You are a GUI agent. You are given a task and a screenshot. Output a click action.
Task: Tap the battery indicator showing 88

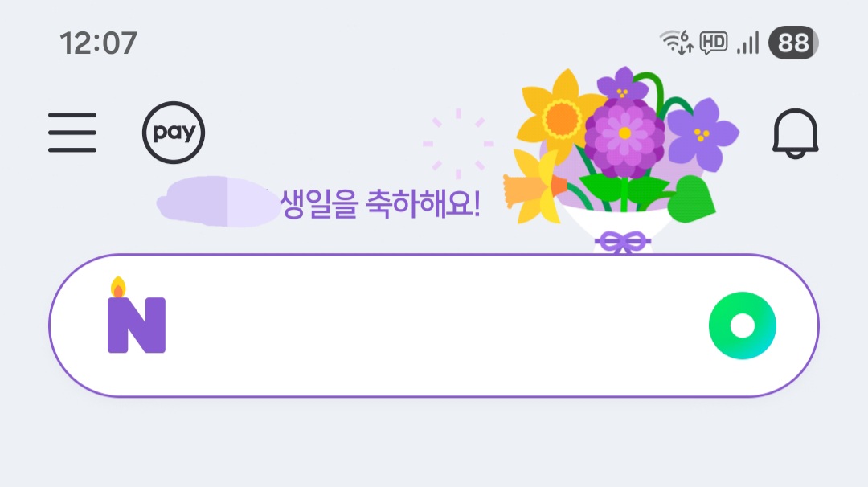tap(793, 42)
